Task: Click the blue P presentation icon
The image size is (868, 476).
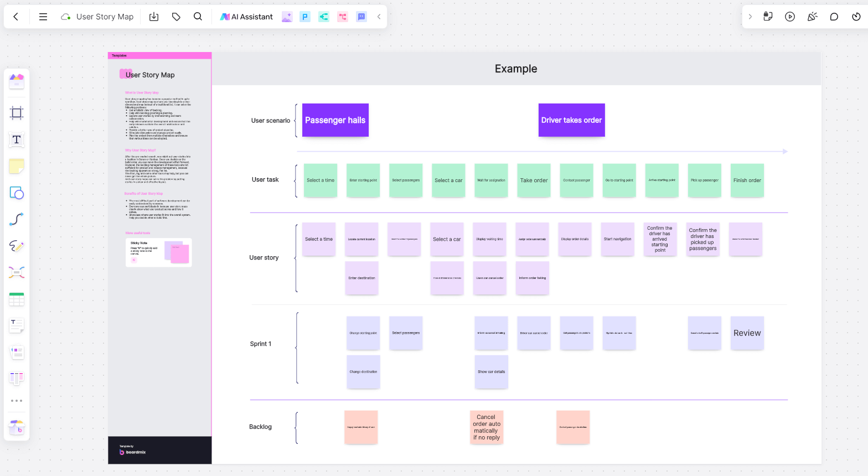Action: click(305, 17)
